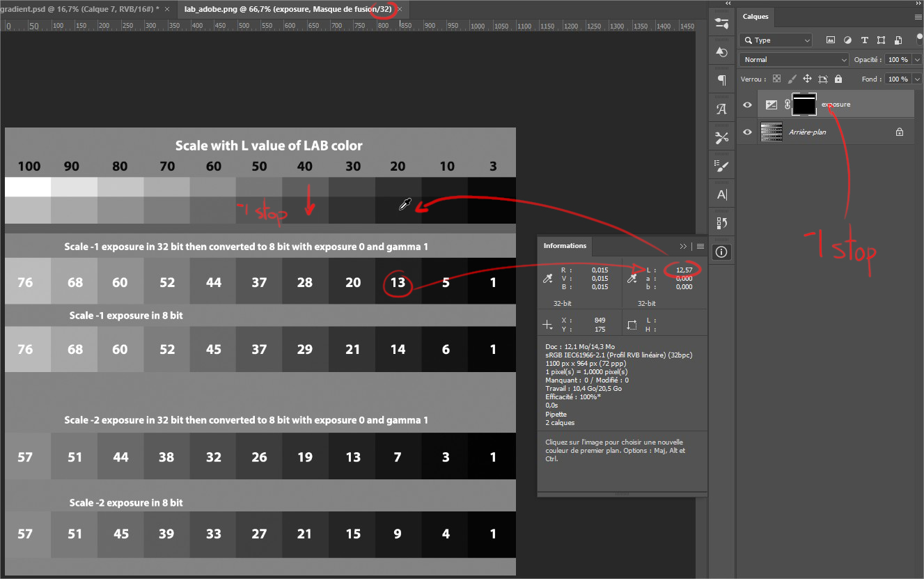Viewport: 924px width, 579px height.
Task: Hide the Arrière-plan layer
Action: [x=746, y=132]
